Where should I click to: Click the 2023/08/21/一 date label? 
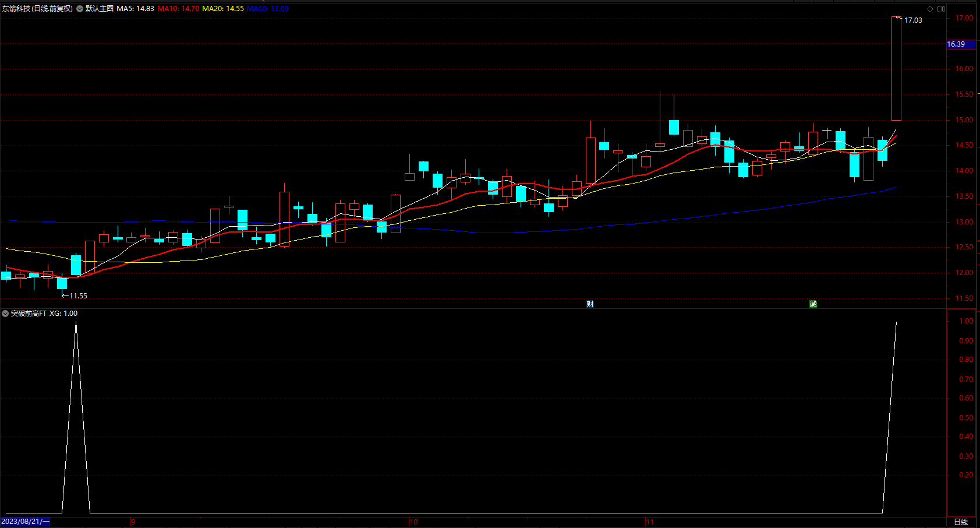(26, 522)
